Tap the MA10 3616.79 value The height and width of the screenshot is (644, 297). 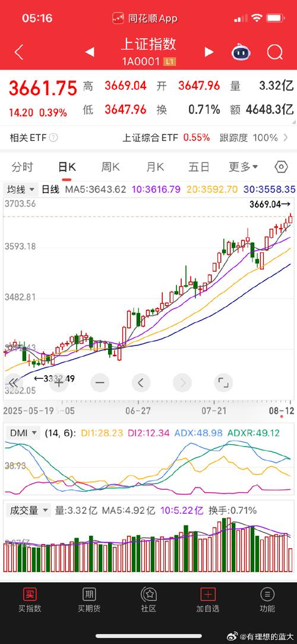pos(156,189)
